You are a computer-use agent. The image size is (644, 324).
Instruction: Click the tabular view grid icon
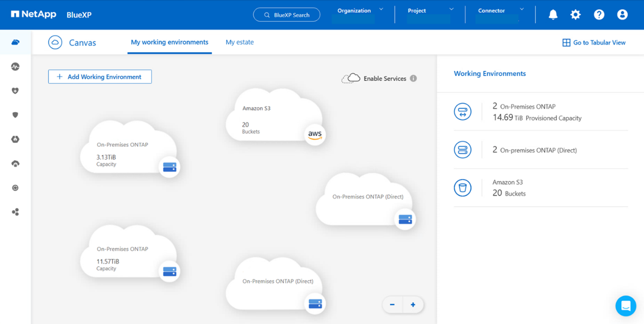tap(566, 42)
